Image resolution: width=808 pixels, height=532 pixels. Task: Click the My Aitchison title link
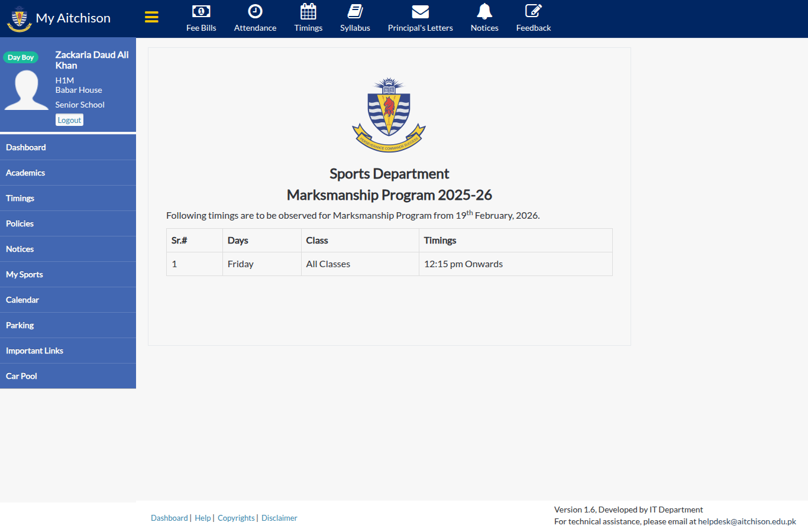(x=73, y=18)
